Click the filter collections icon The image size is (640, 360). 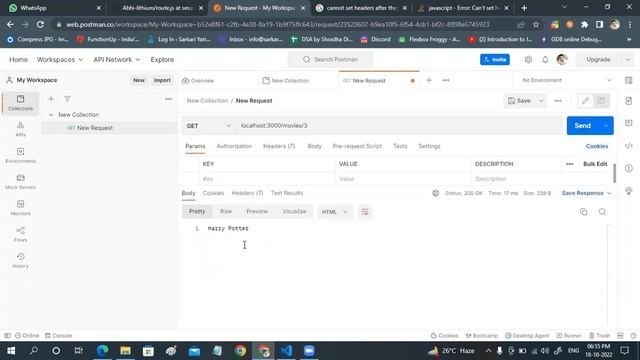[67, 99]
